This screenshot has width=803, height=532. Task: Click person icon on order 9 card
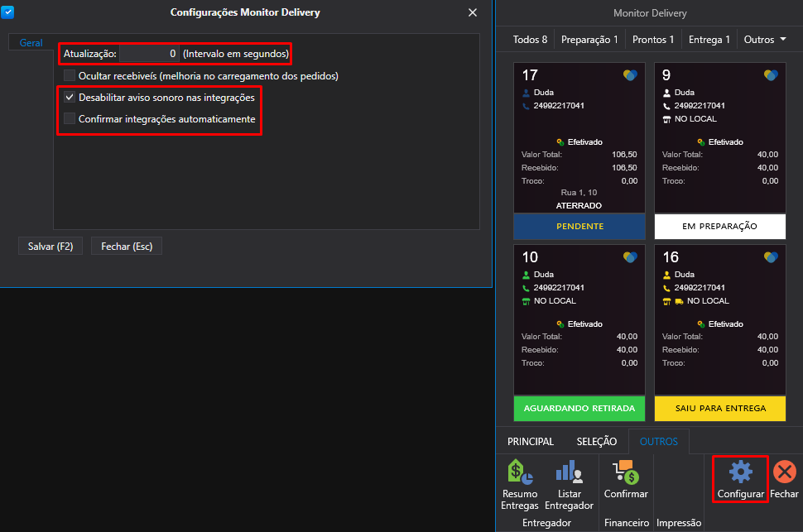(666, 93)
